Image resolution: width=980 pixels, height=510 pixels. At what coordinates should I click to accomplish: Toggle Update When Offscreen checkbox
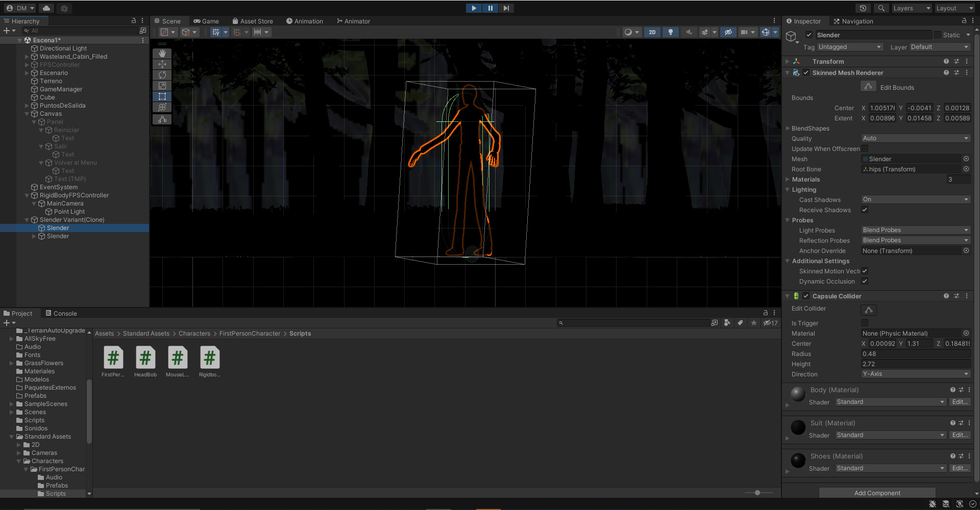pyautogui.click(x=865, y=148)
